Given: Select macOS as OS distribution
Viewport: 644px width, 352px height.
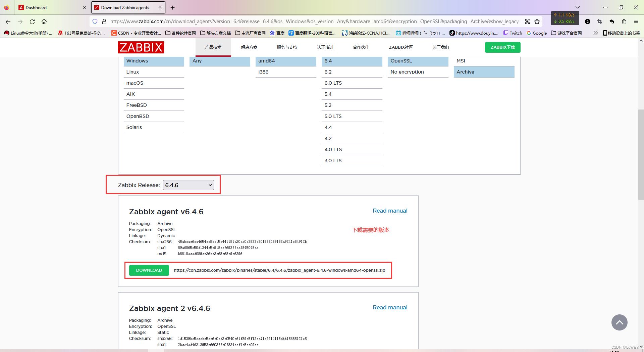Looking at the screenshot, I should coord(154,83).
